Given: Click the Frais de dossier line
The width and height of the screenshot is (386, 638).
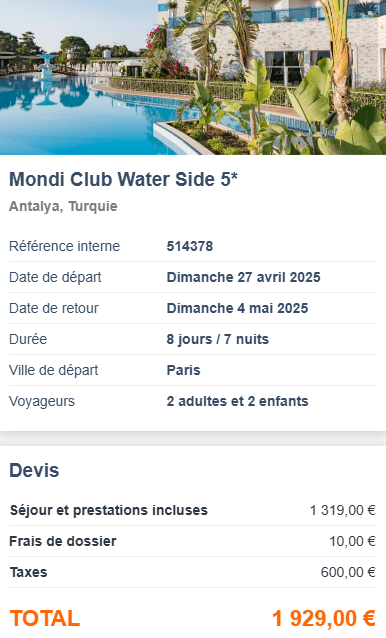Looking at the screenshot, I should pos(192,541).
